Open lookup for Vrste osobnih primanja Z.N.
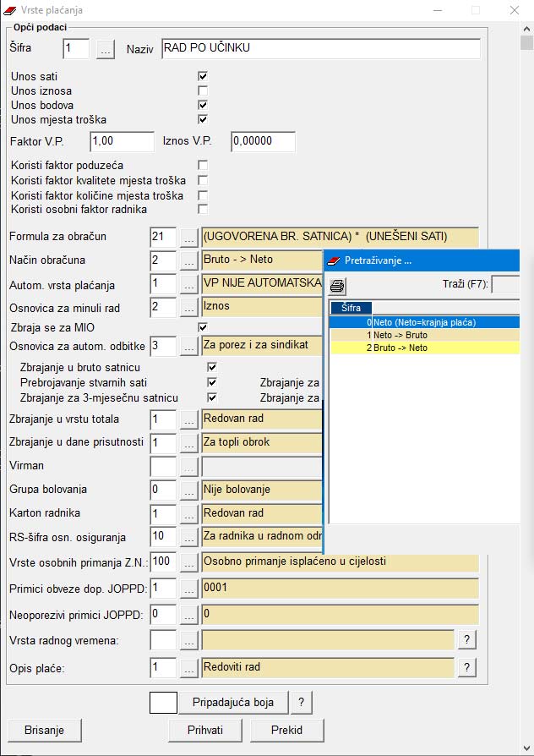The width and height of the screenshot is (534, 756). coord(189,562)
